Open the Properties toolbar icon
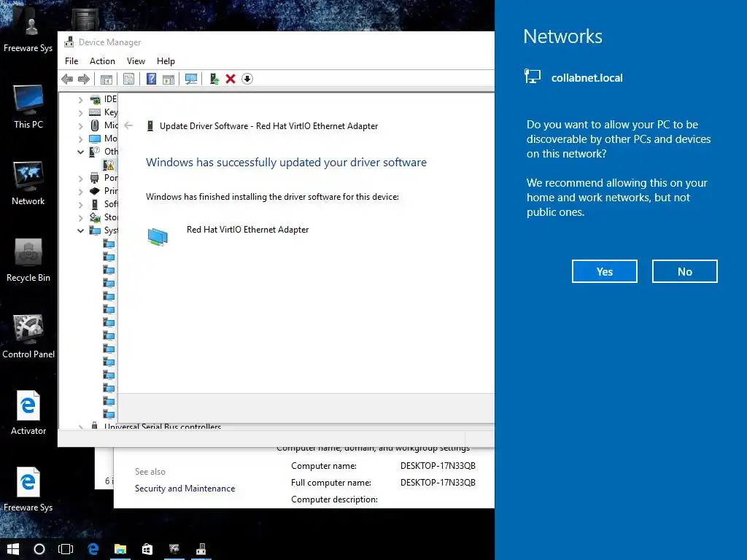The width and height of the screenshot is (747, 560). [128, 79]
